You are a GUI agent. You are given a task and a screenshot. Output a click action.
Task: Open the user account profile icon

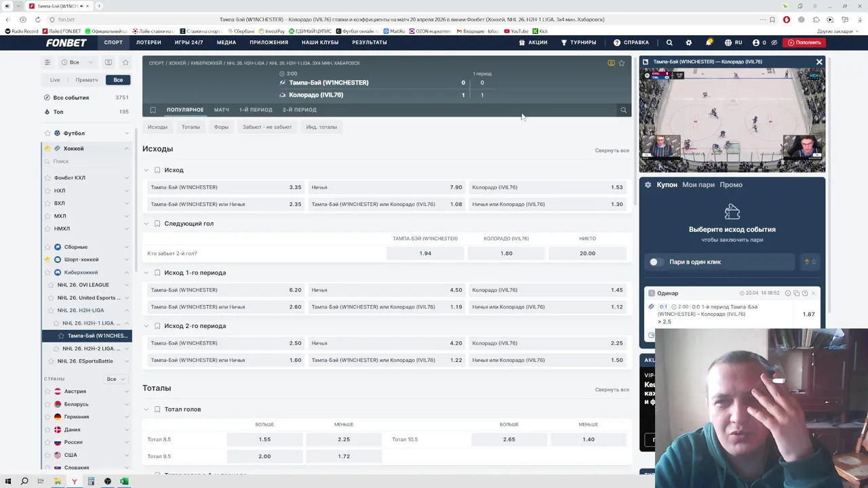tap(756, 43)
